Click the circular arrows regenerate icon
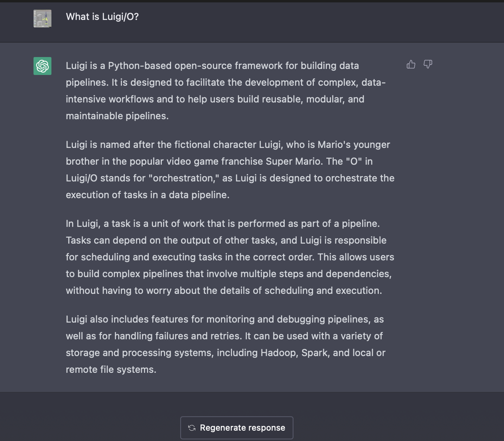The height and width of the screenshot is (441, 504). point(192,428)
